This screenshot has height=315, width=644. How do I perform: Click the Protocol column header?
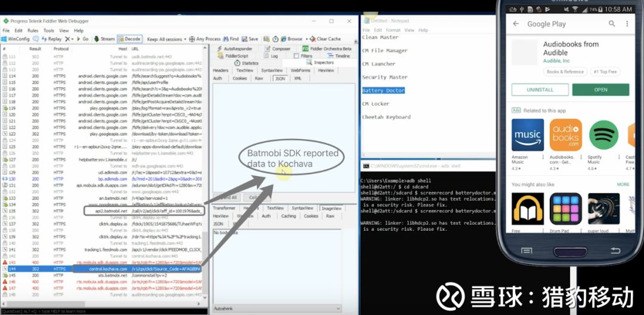tap(61, 49)
